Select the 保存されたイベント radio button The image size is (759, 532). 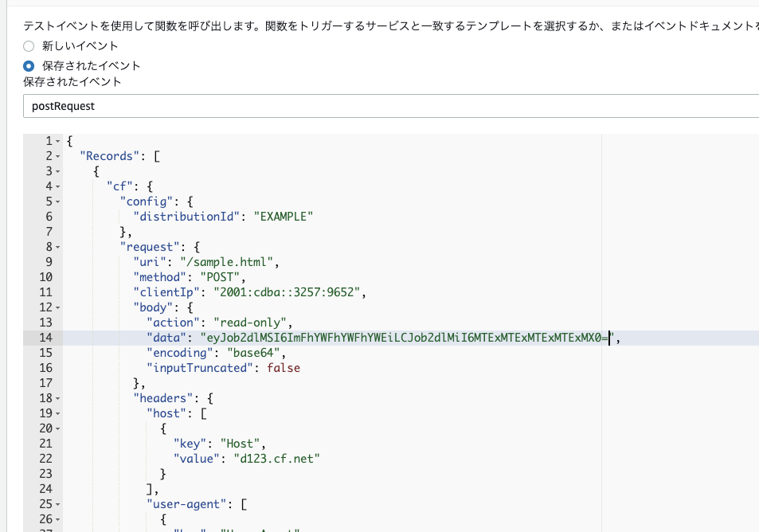pos(29,68)
